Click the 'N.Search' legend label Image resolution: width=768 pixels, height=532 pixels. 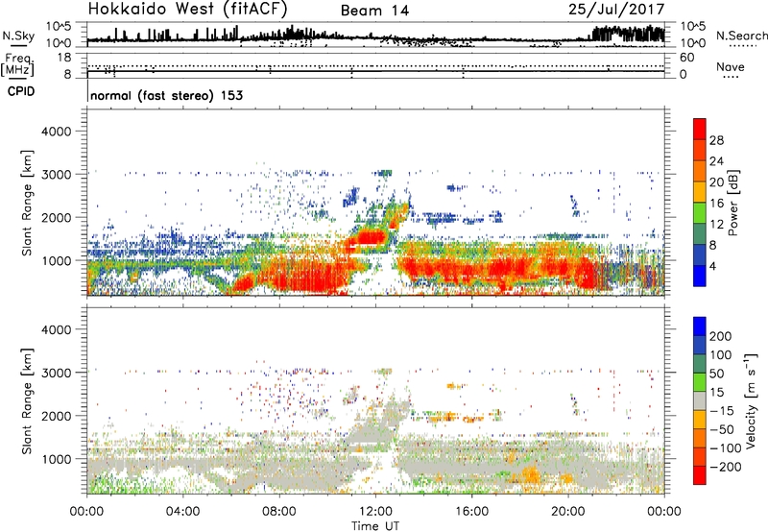point(741,36)
